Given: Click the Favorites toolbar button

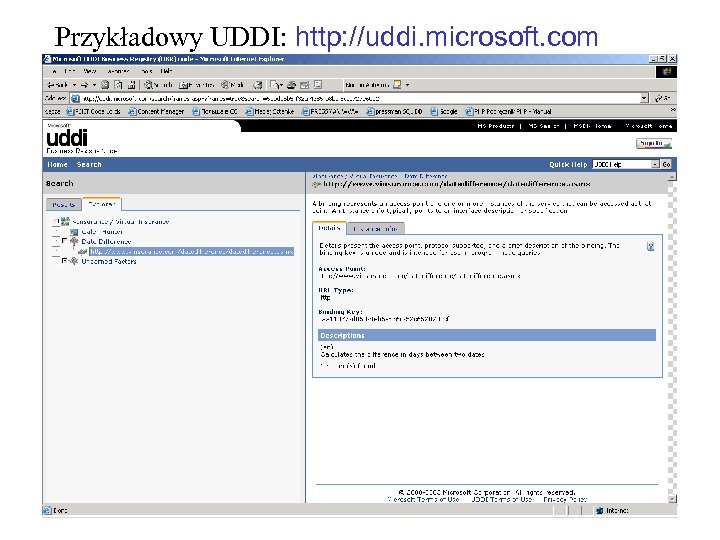Looking at the screenshot, I should coord(197,85).
